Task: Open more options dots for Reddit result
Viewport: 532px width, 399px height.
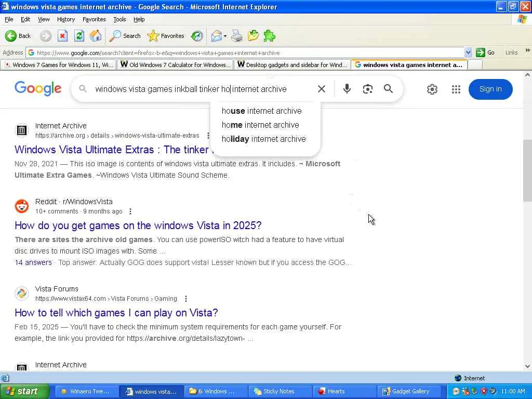Action: (x=130, y=211)
